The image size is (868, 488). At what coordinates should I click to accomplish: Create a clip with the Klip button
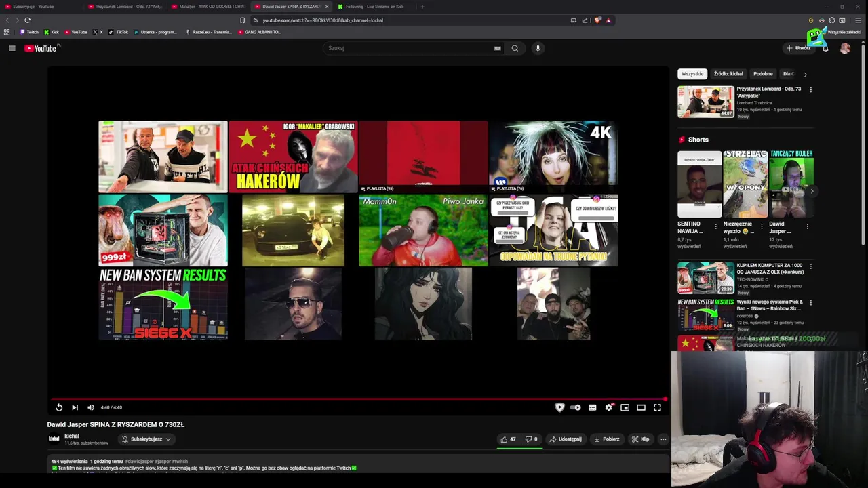(x=640, y=439)
